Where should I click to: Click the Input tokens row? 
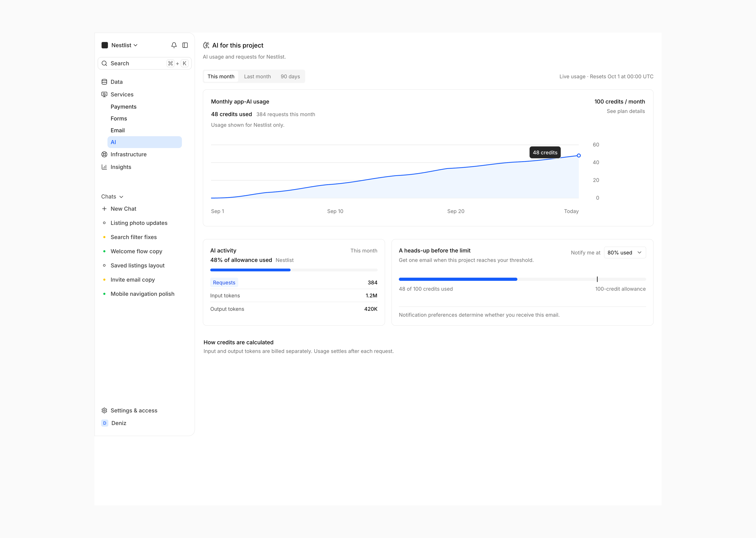tap(293, 296)
